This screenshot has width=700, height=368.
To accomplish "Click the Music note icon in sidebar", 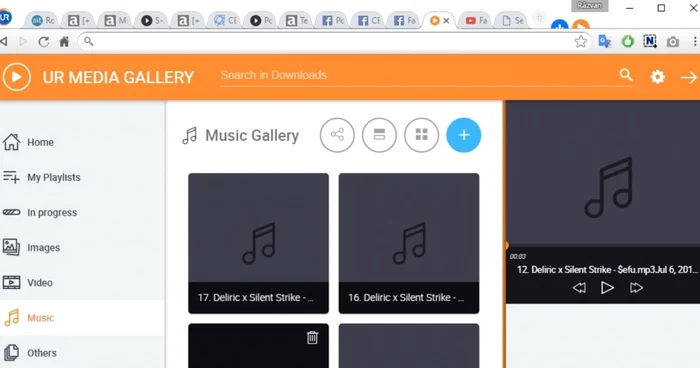I will click(x=12, y=318).
